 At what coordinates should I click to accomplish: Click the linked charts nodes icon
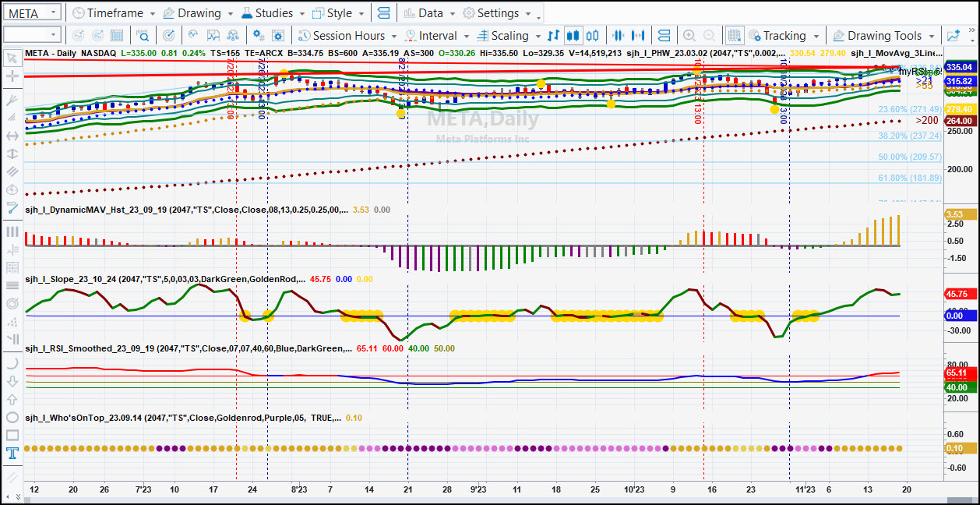pyautogui.click(x=232, y=35)
